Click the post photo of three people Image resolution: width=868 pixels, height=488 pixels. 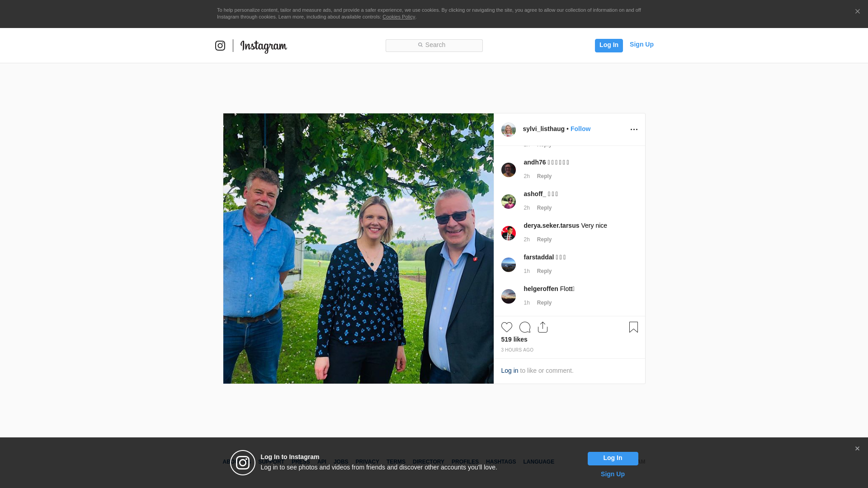(358, 249)
